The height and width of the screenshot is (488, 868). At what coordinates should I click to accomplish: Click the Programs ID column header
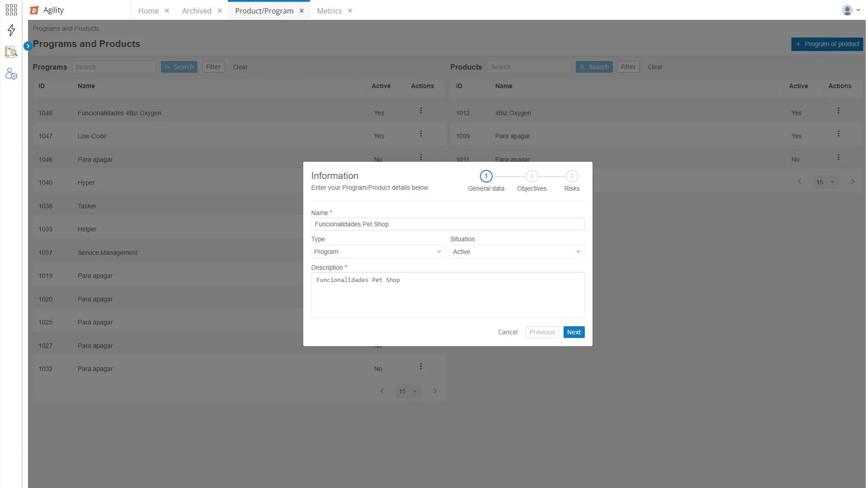pyautogui.click(x=42, y=86)
